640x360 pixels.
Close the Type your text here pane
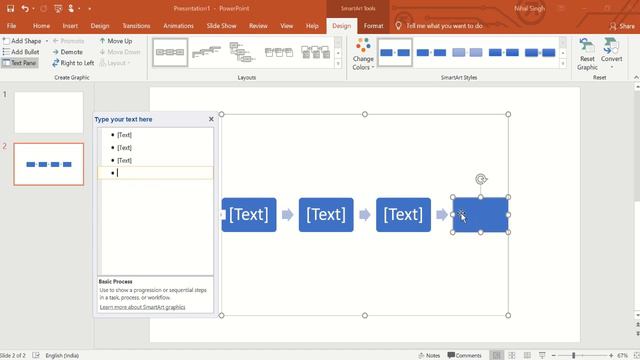[211, 119]
